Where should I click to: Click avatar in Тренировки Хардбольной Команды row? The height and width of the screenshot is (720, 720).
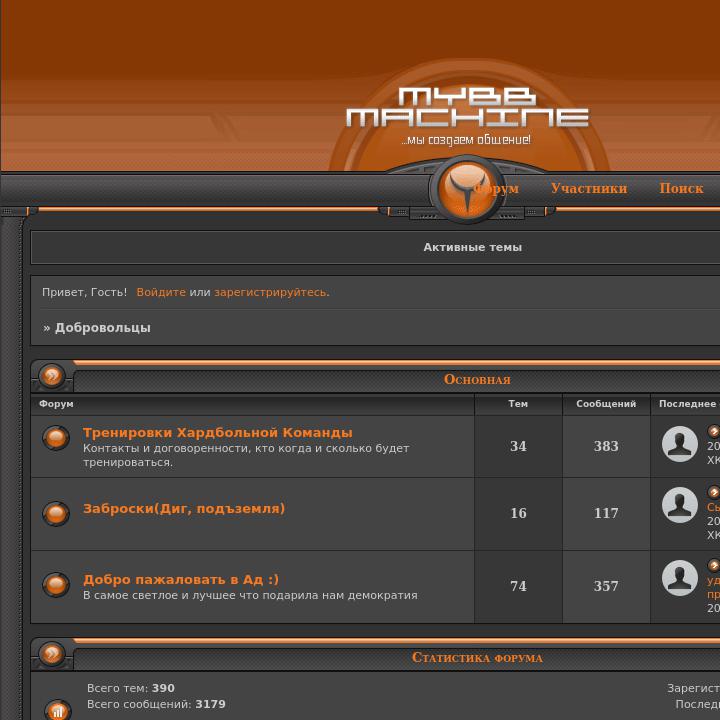coord(680,444)
